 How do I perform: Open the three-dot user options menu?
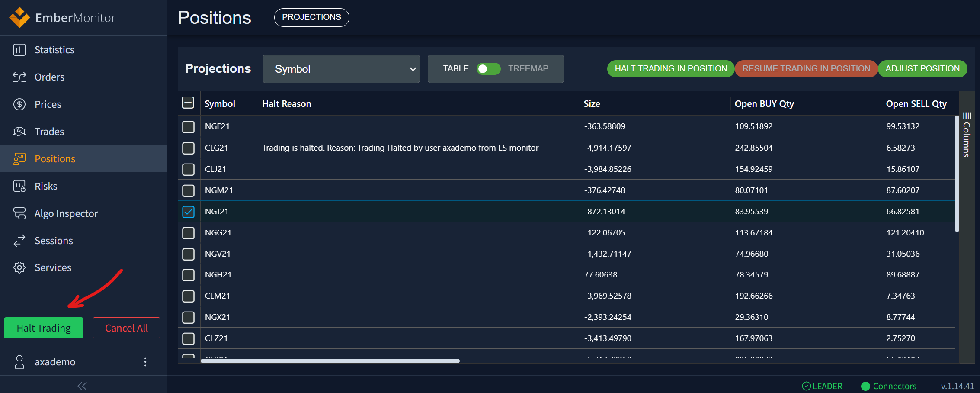(145, 362)
